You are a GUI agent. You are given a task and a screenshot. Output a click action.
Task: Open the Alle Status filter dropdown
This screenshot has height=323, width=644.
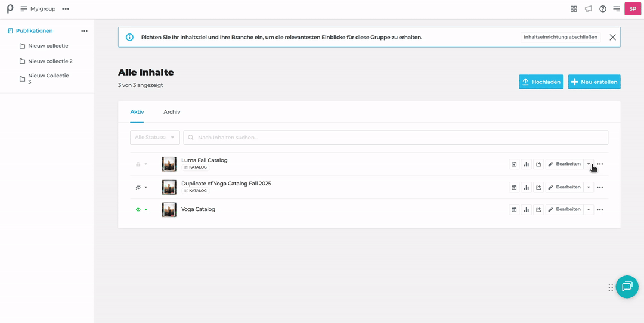coord(154,138)
